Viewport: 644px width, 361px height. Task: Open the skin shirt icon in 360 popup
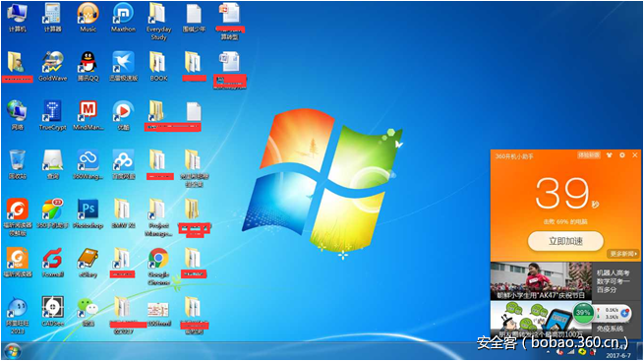coord(610,155)
